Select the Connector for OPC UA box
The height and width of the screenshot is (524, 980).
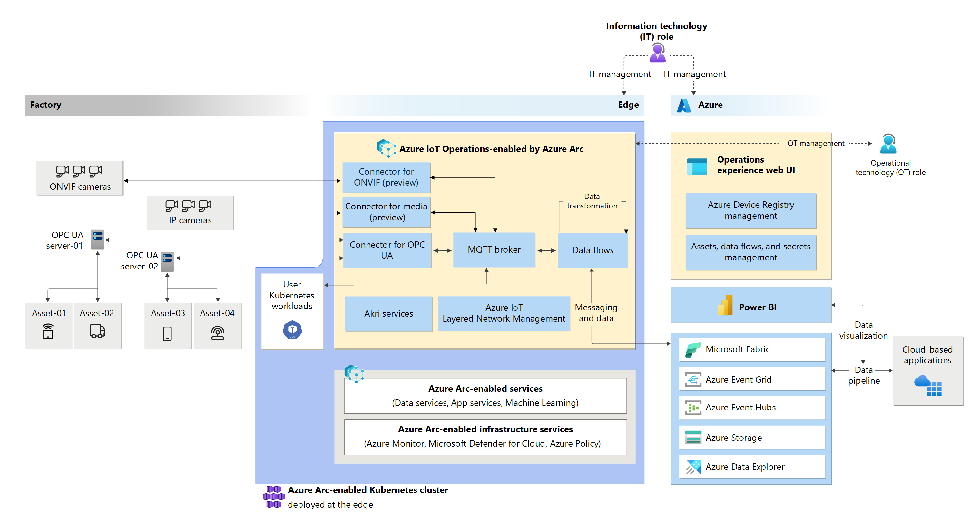click(x=387, y=251)
